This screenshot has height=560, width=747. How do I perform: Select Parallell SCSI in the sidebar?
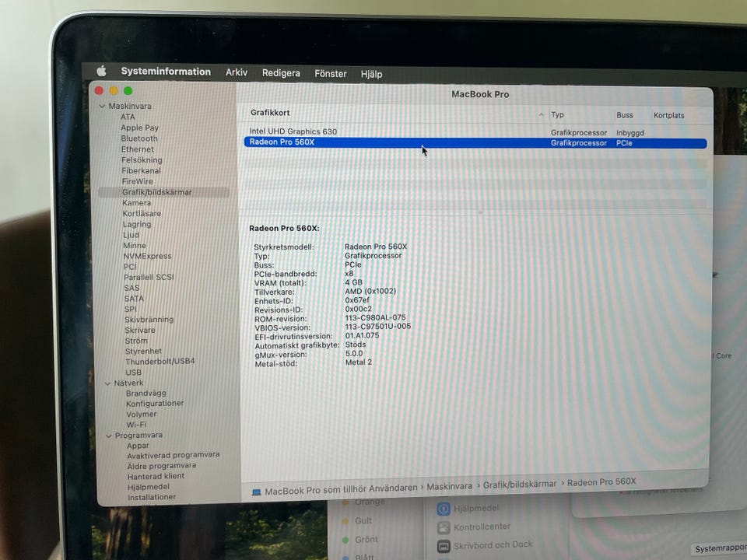149,277
